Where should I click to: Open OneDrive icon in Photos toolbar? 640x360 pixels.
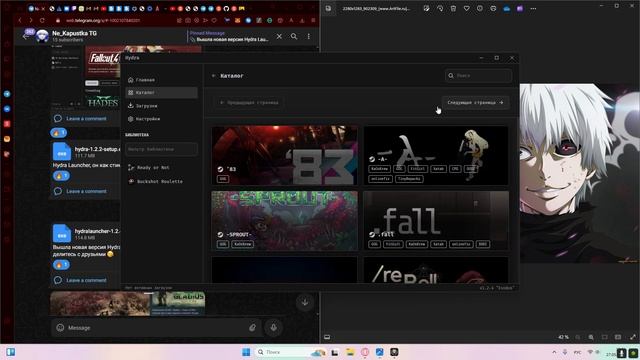(x=507, y=9)
